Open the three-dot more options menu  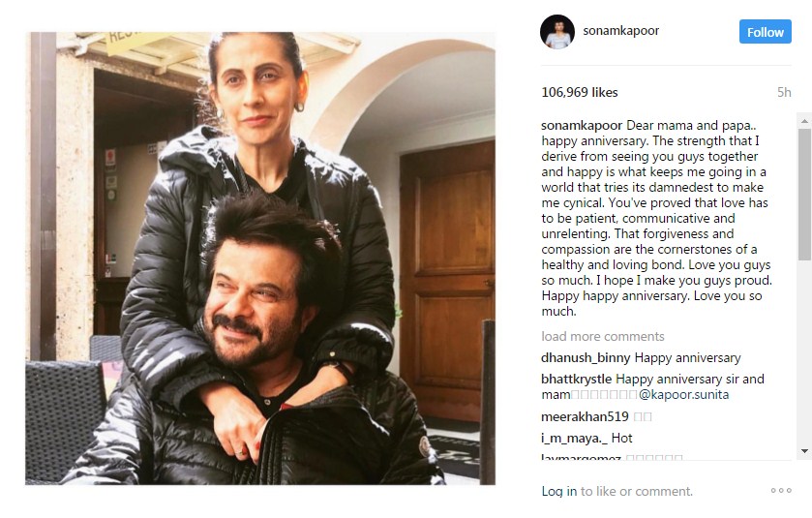[x=781, y=490]
